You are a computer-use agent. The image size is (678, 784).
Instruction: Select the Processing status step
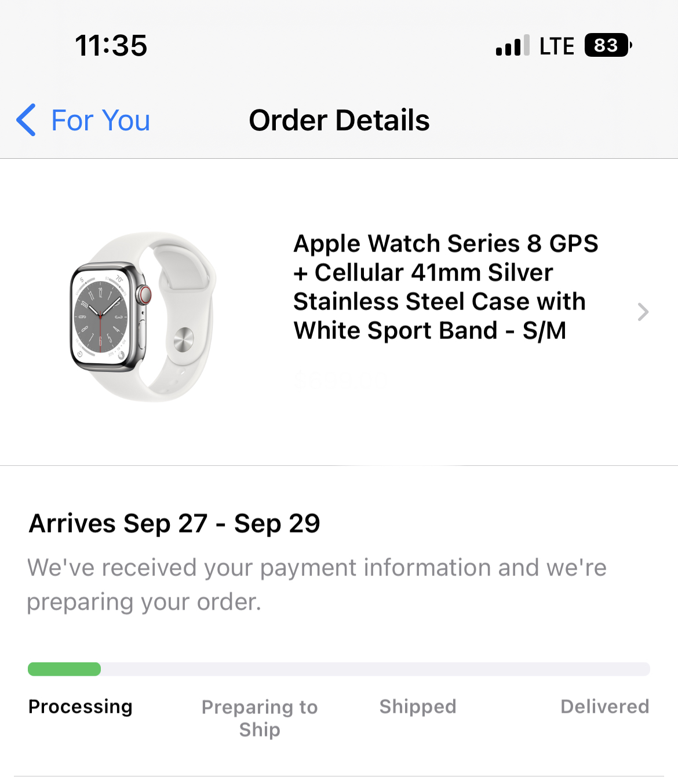coord(81,706)
